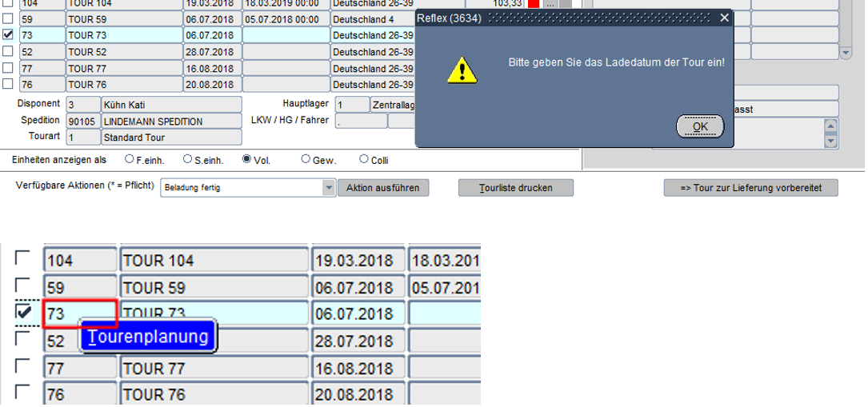The image size is (868, 407).
Task: Click the yellow warning triangle icon
Action: click(x=462, y=70)
